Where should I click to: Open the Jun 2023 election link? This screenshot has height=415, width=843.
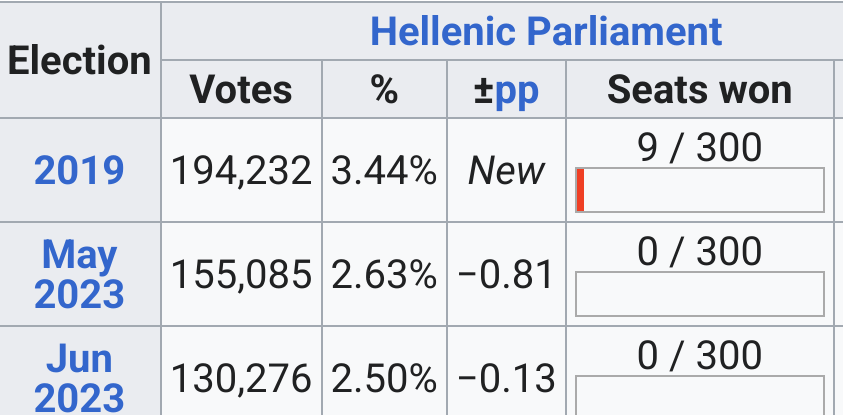(79, 378)
